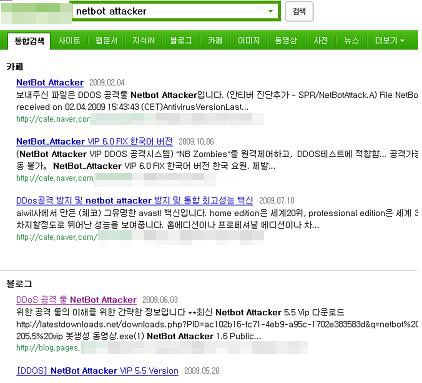The width and height of the screenshot is (422, 383).
Task: Click the date 2009.10.06
Action: click(x=196, y=142)
